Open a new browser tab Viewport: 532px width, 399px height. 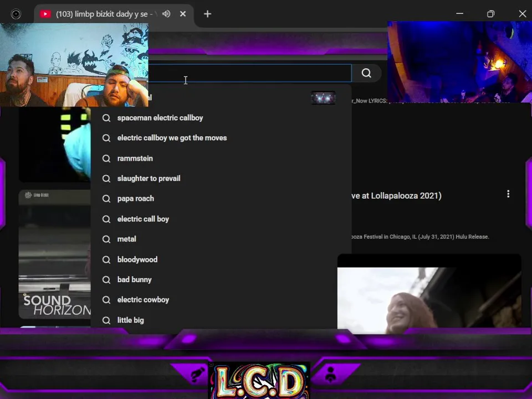(207, 14)
